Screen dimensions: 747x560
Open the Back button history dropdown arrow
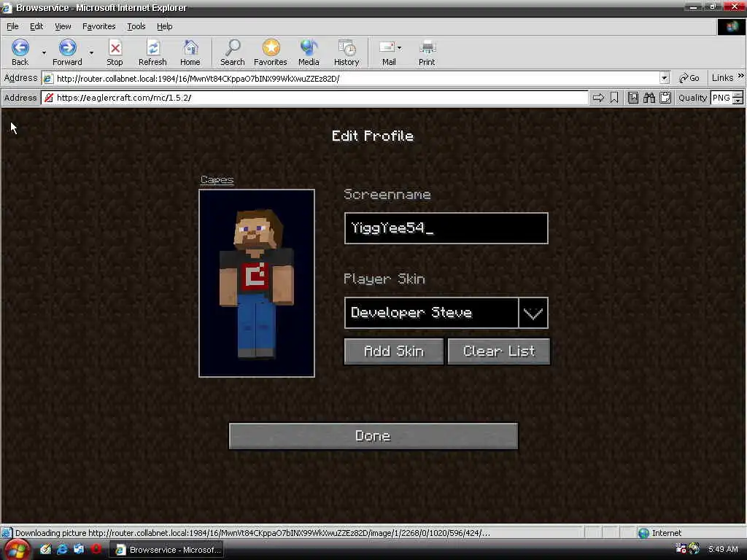pyautogui.click(x=44, y=52)
